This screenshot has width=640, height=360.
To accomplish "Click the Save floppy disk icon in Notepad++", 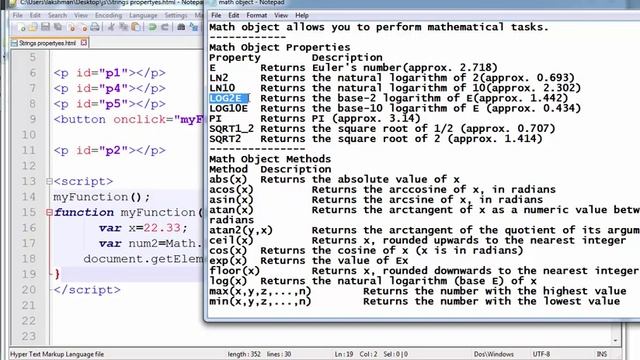I will [x=45, y=27].
